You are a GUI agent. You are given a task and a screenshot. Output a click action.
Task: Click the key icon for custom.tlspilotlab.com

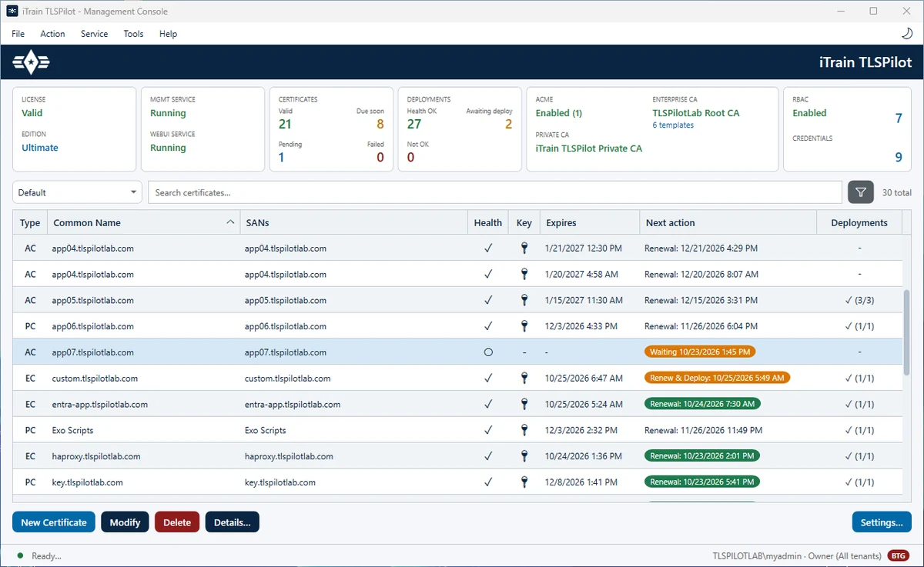pos(524,379)
